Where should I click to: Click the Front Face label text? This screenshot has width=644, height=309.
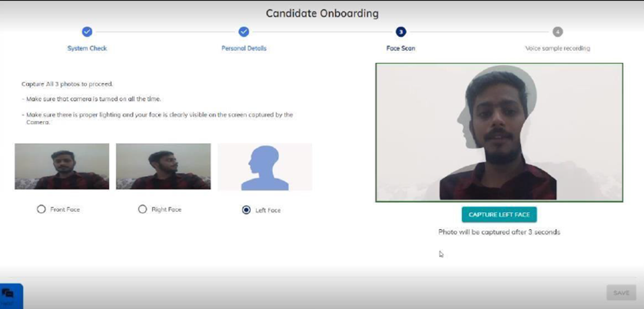65,209
